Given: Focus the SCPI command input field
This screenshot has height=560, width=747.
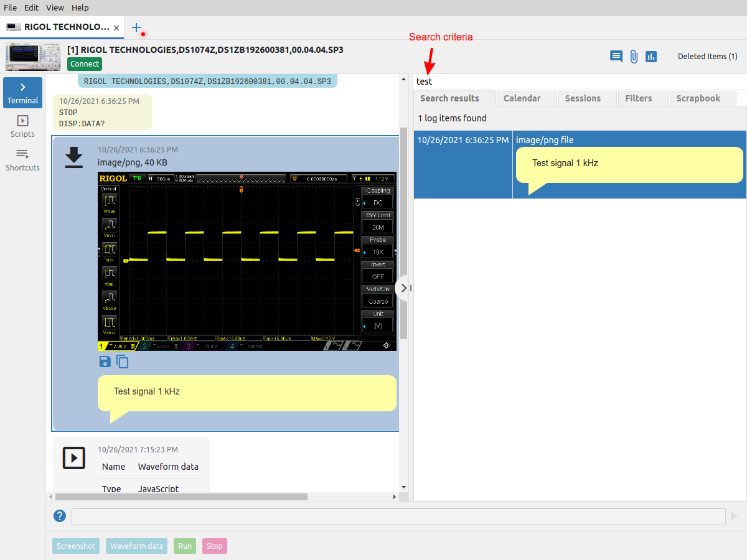Looking at the screenshot, I should [398, 516].
